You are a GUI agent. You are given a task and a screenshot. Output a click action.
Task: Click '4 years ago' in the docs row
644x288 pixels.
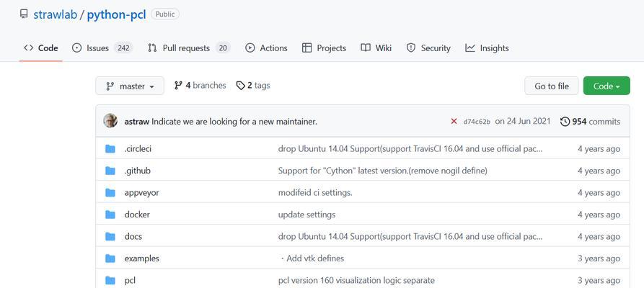[599, 237]
